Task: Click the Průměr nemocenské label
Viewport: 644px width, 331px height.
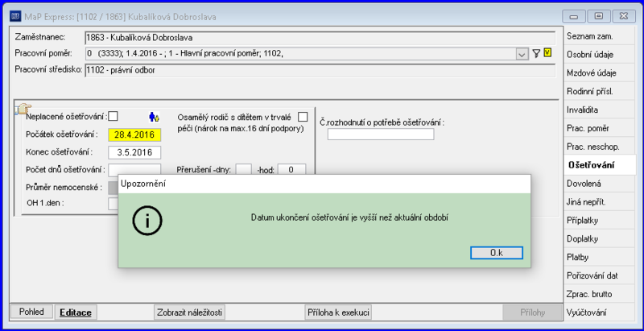Action: (64, 188)
